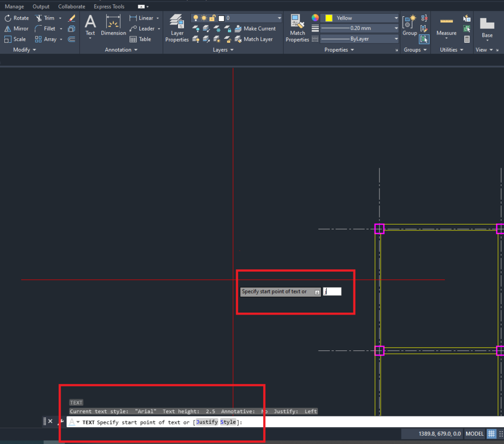Click the Mirror tool icon
This screenshot has width=504, height=444.
(8, 29)
